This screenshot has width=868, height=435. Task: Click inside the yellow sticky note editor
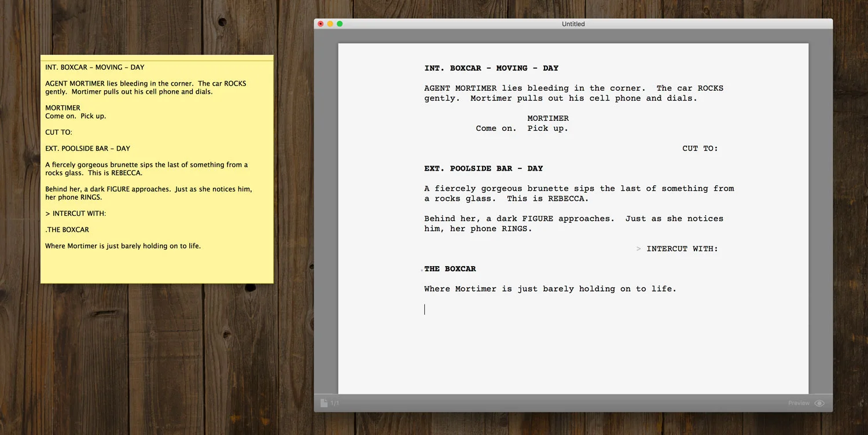pos(156,174)
